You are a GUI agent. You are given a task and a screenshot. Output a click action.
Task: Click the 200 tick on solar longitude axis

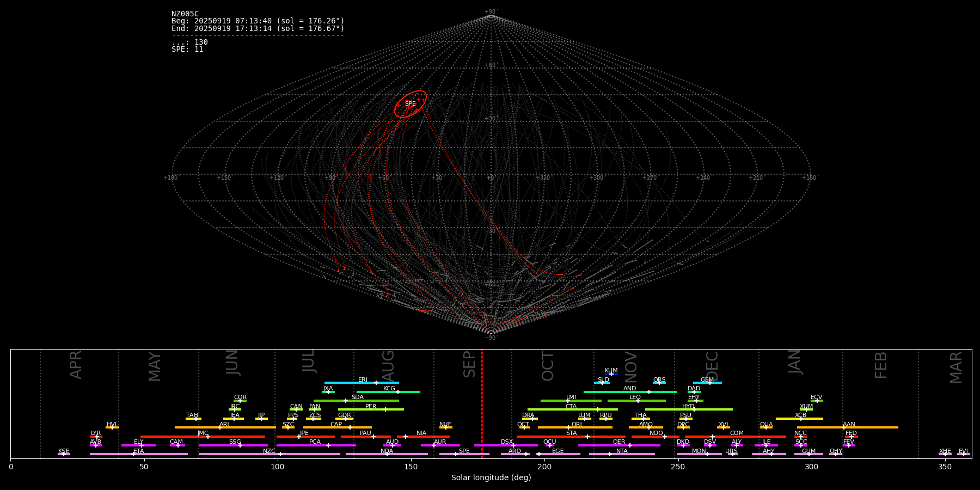tap(544, 467)
